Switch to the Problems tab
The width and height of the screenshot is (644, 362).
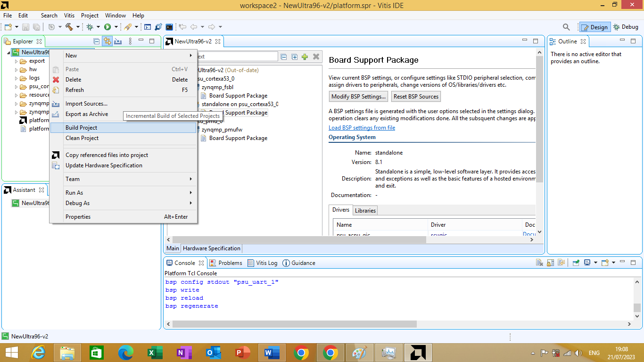click(x=226, y=263)
